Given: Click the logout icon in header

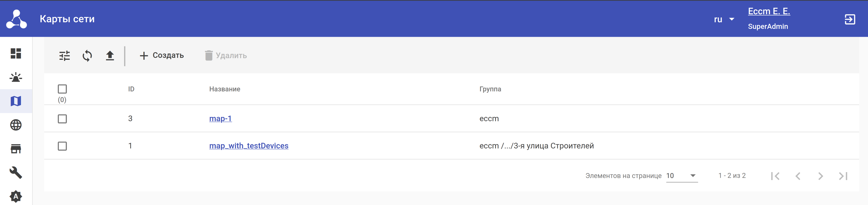Looking at the screenshot, I should coord(849,19).
